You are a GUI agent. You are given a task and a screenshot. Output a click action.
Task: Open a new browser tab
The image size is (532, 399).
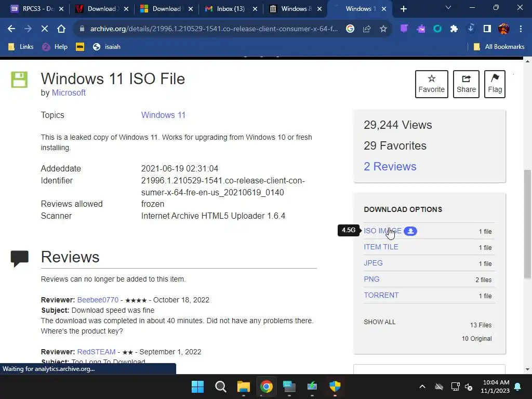[x=403, y=9]
